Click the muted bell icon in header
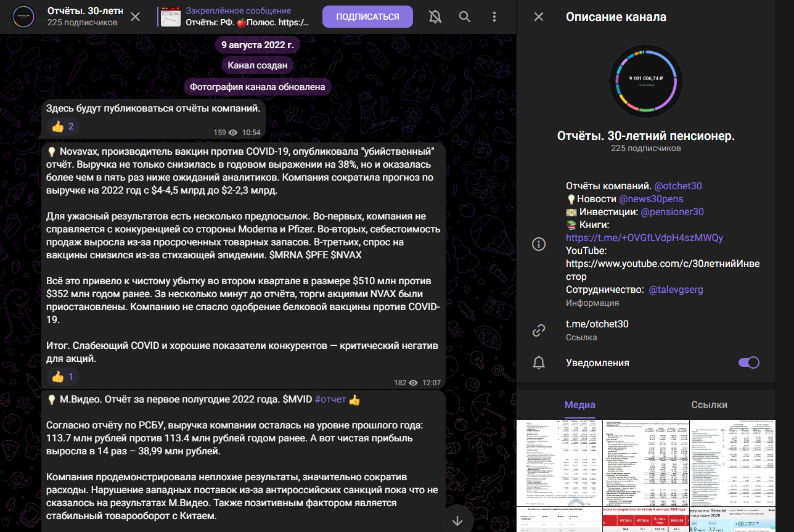 pos(435,17)
